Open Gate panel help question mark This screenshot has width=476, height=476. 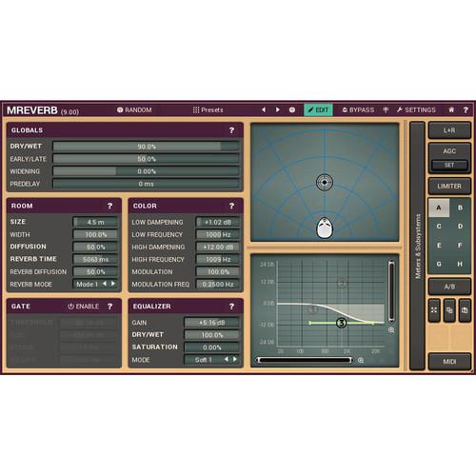109,307
